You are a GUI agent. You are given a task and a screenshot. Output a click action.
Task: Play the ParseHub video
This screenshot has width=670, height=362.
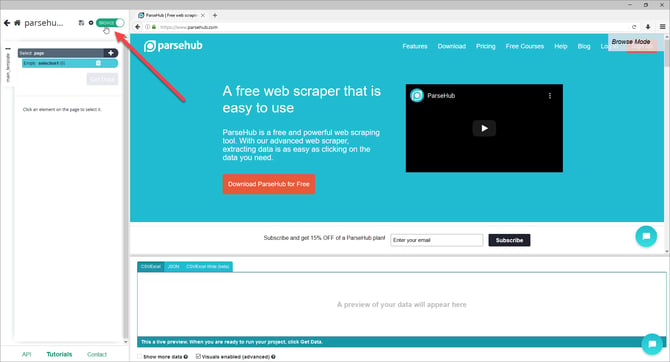tap(484, 128)
